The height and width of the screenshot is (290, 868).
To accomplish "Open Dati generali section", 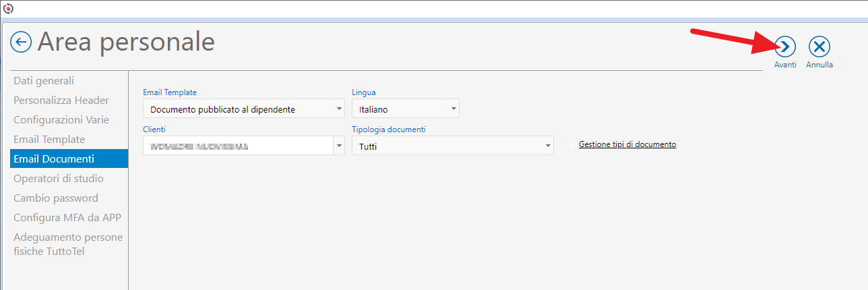I will (x=44, y=81).
